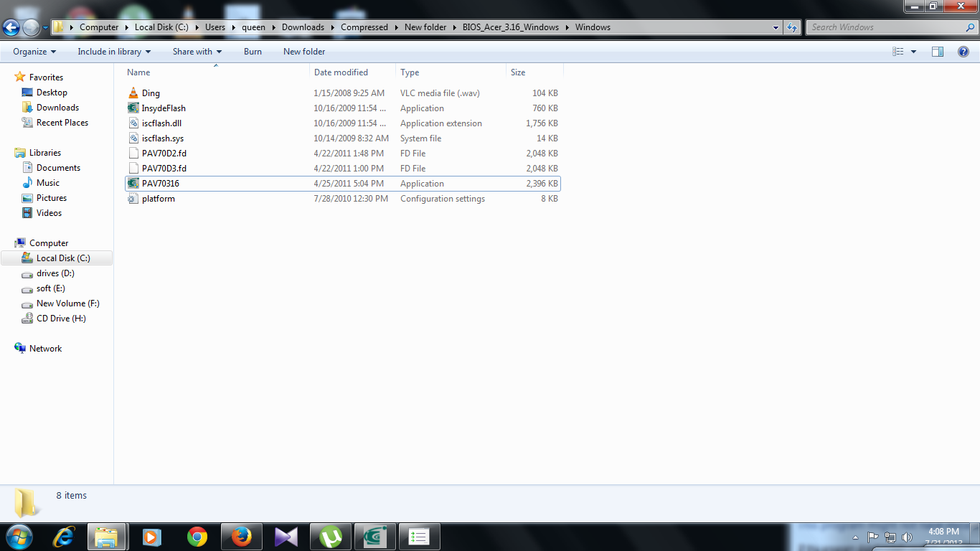Open soft (E:) drive
Screen dimensions: 980x551
pyautogui.click(x=51, y=288)
